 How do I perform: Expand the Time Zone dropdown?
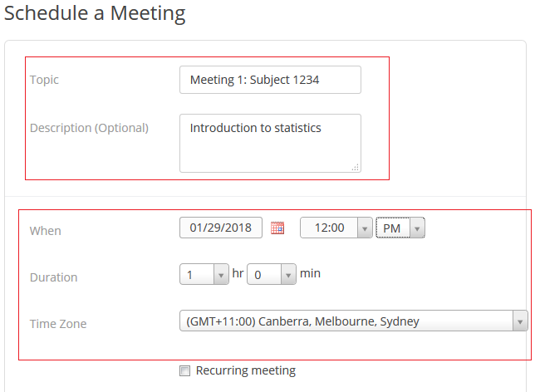[x=353, y=321]
